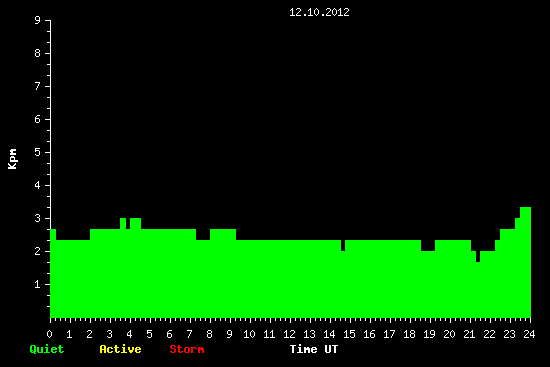Click the hour 18 x-axis label
550x367 pixels.
[409, 334]
